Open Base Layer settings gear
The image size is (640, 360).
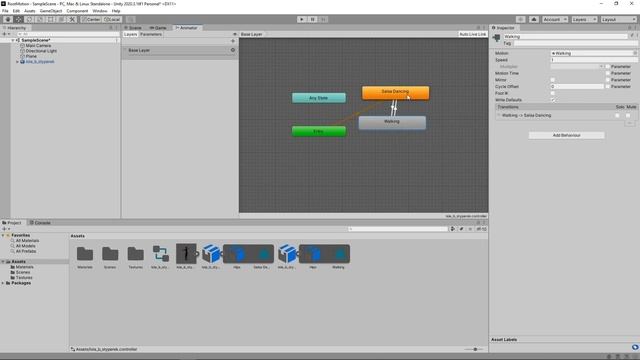[x=233, y=50]
